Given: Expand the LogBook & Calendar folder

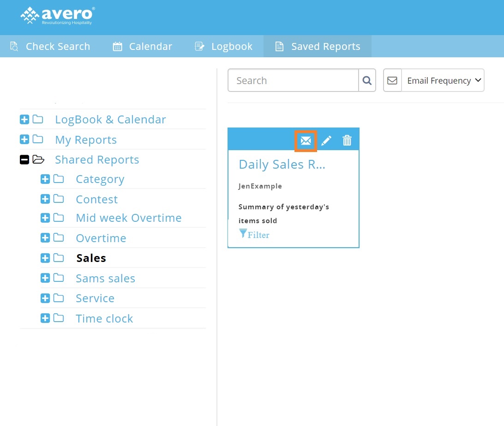Looking at the screenshot, I should [x=24, y=120].
